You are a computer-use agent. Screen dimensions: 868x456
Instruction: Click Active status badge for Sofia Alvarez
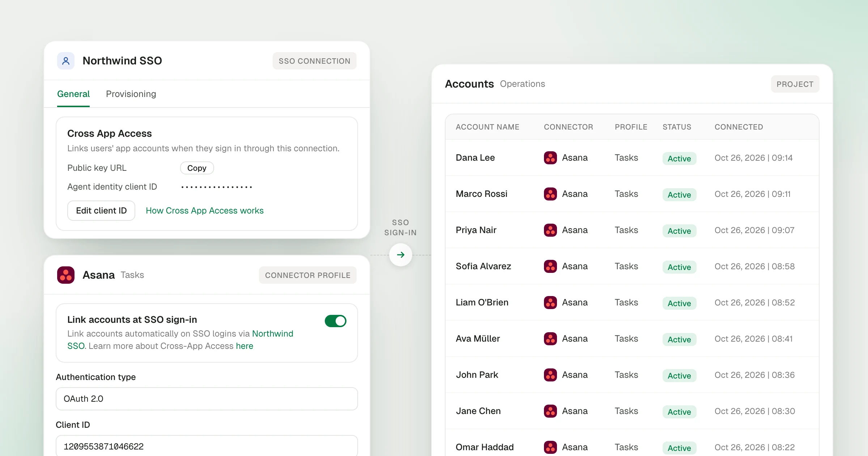[679, 267]
